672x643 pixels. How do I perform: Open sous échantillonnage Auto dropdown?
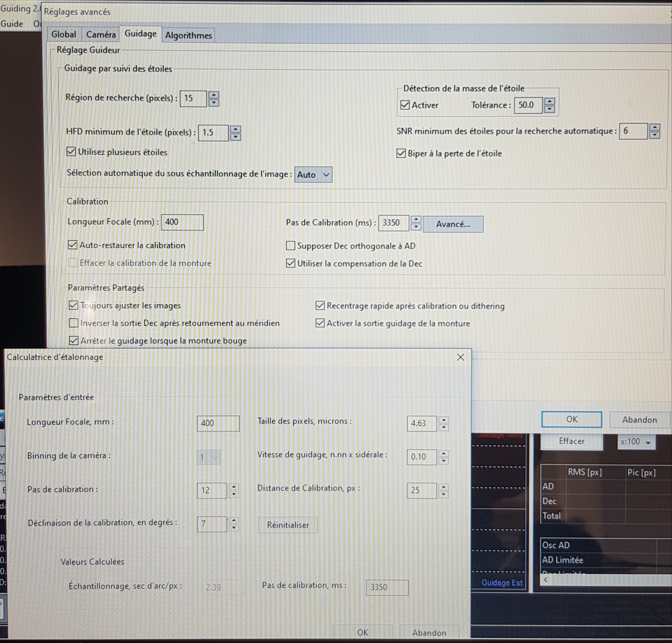(x=313, y=175)
